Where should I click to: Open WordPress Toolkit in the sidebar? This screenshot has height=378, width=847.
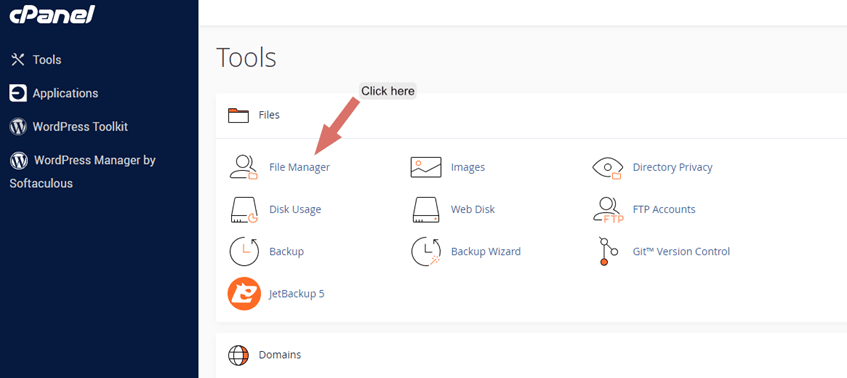(x=80, y=127)
